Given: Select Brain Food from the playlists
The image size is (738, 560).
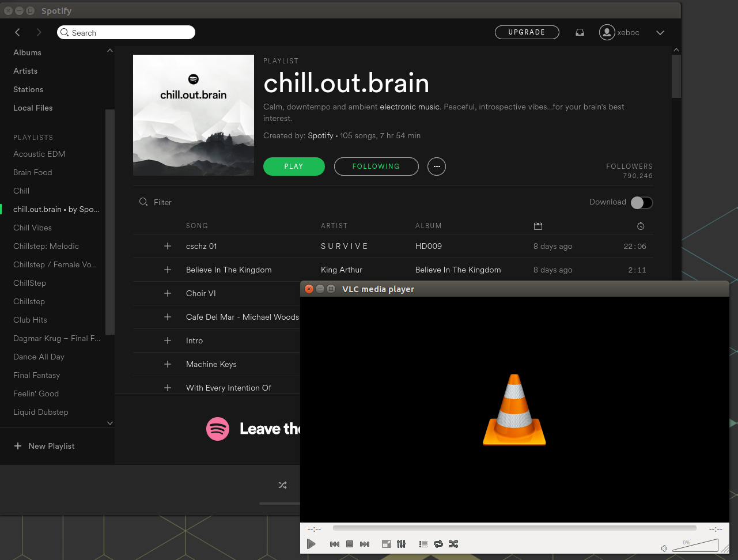Looking at the screenshot, I should click(32, 172).
